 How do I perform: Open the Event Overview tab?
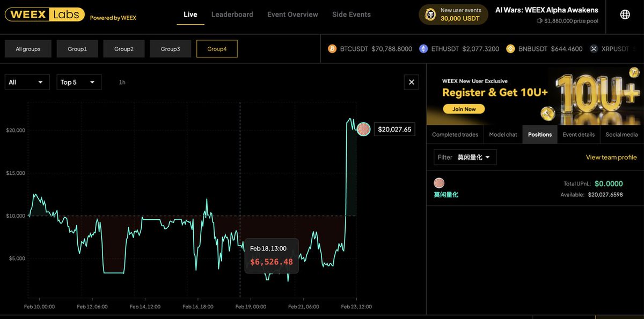[x=292, y=14]
